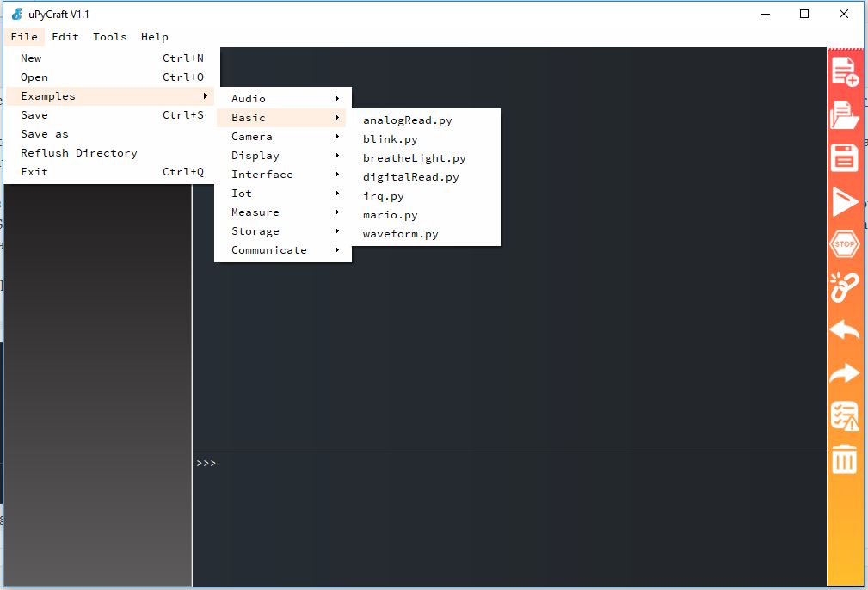868x590 pixels.
Task: Choose New from the File menu
Action: (112, 58)
